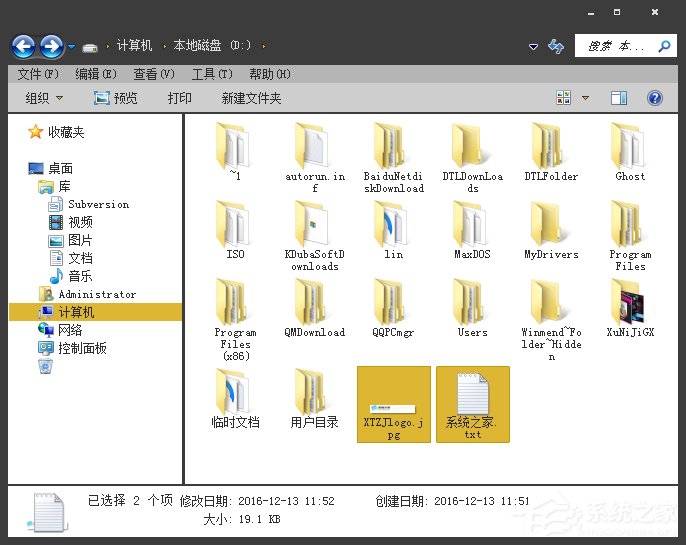Image resolution: width=686 pixels, height=545 pixels.
Task: Open the 工具(T) menu
Action: pos(211,74)
